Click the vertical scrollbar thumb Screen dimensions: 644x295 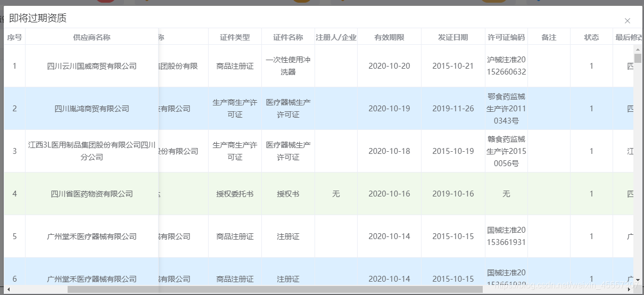(638, 59)
